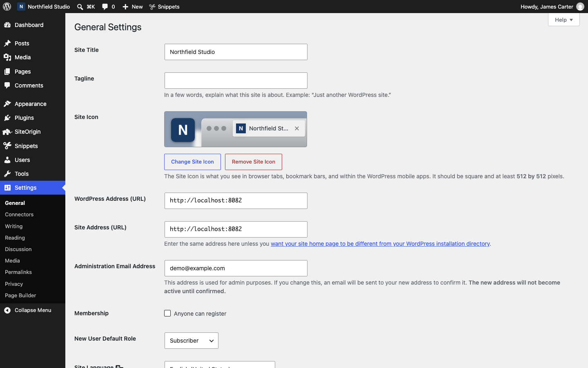Click the WordPress Address URL field

tap(236, 201)
